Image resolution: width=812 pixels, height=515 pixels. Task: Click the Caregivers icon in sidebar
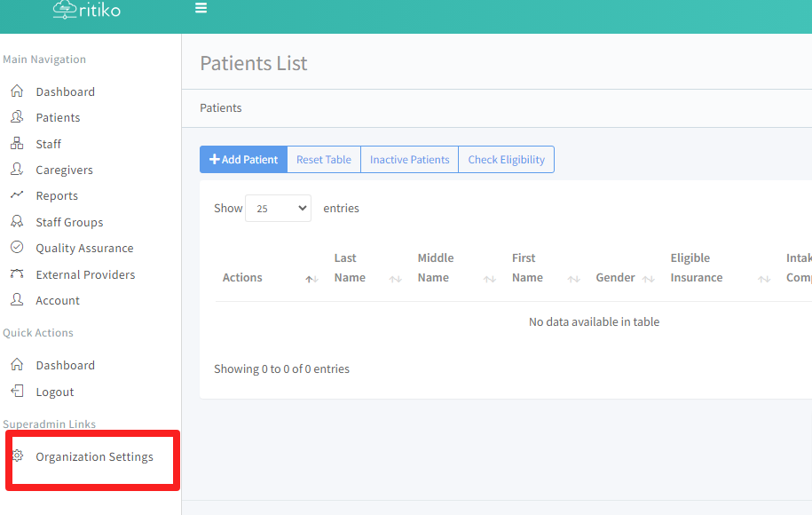point(17,170)
